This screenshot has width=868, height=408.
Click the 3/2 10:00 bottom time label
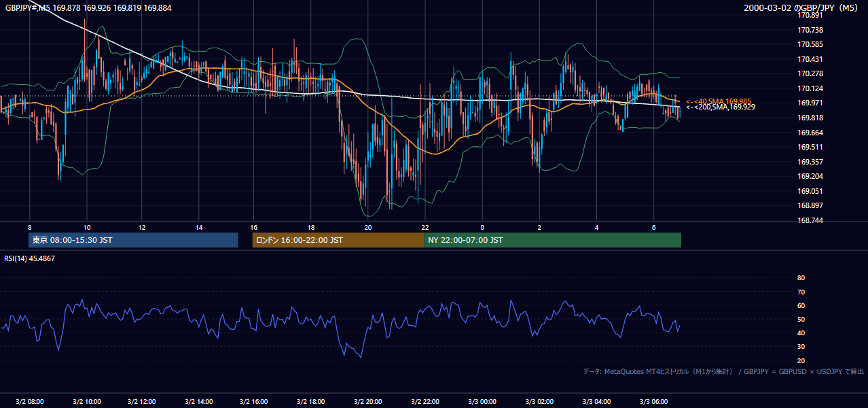click(87, 401)
